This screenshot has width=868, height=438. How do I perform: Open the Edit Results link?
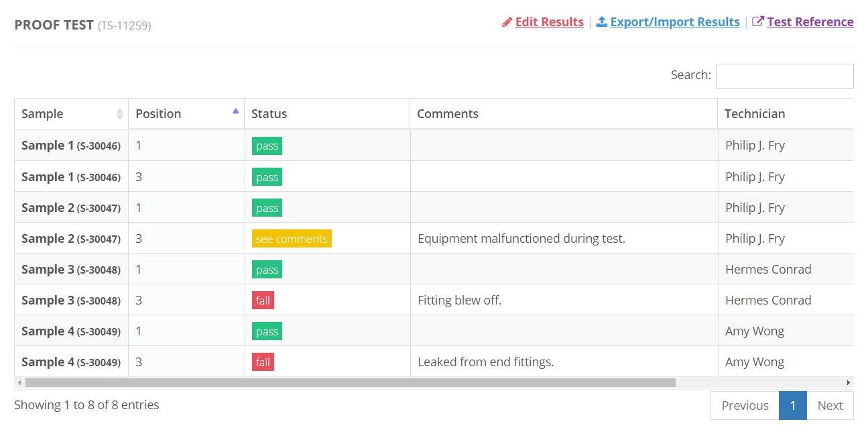pyautogui.click(x=549, y=22)
